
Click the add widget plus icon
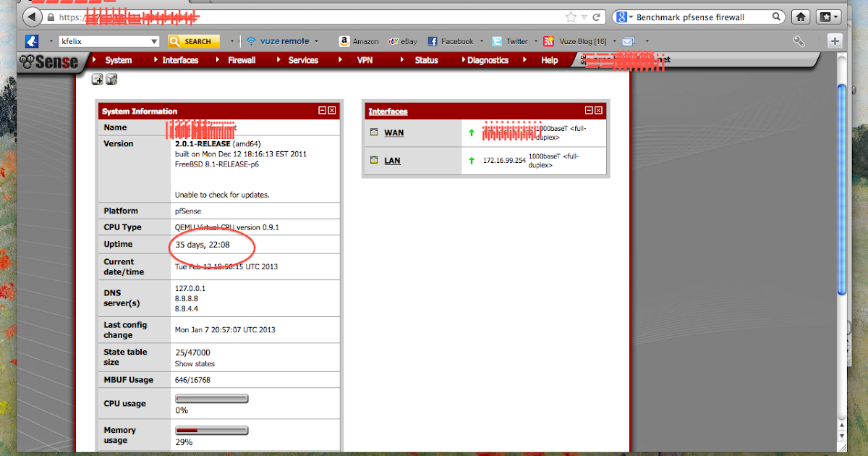coord(97,80)
